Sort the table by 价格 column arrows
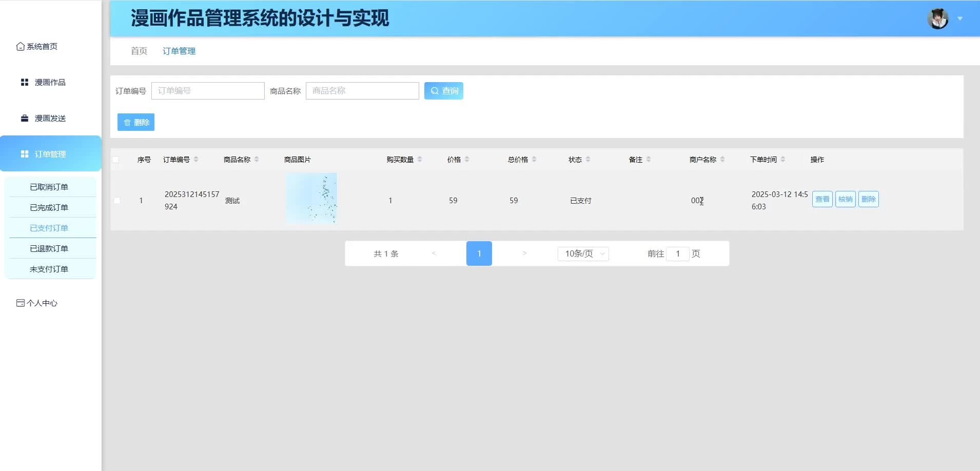 pyautogui.click(x=467, y=160)
